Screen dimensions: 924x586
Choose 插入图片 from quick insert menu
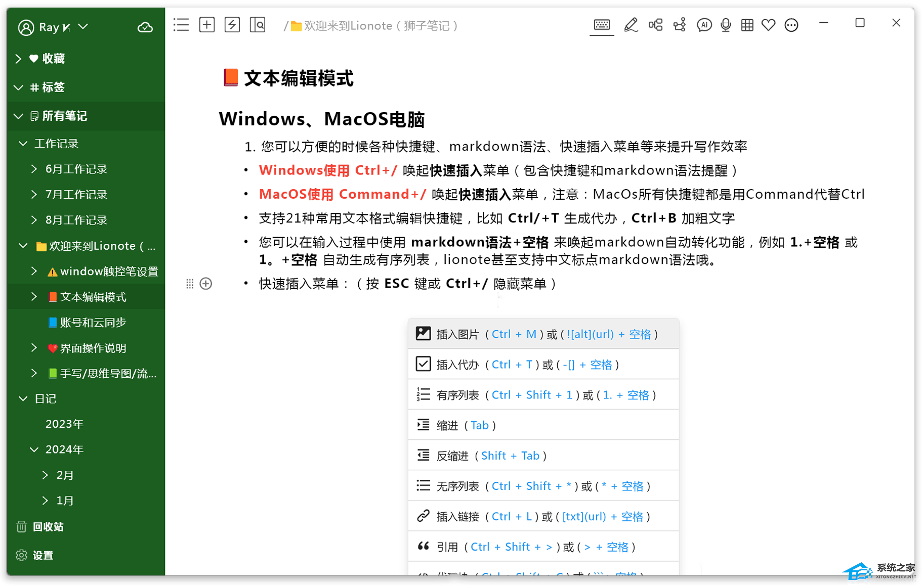click(543, 334)
